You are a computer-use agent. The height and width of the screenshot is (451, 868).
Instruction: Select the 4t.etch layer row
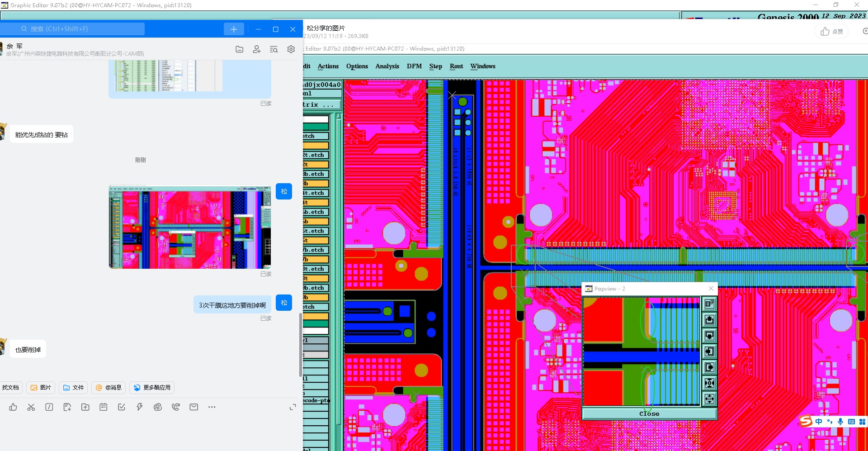[x=316, y=193]
